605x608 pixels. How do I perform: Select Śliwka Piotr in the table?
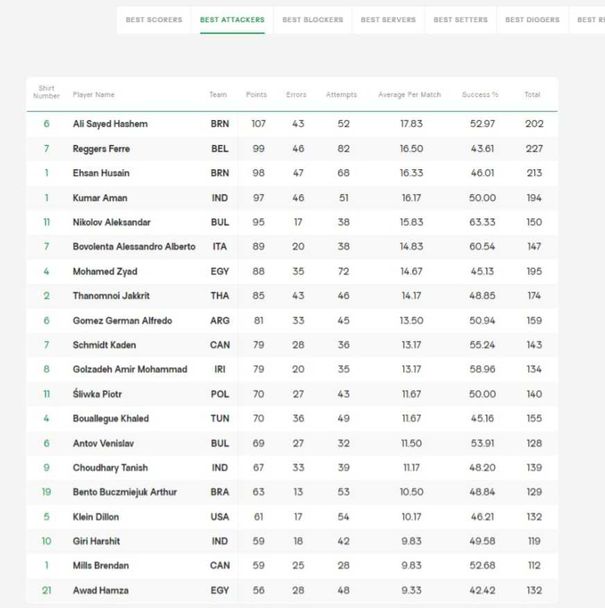98,394
